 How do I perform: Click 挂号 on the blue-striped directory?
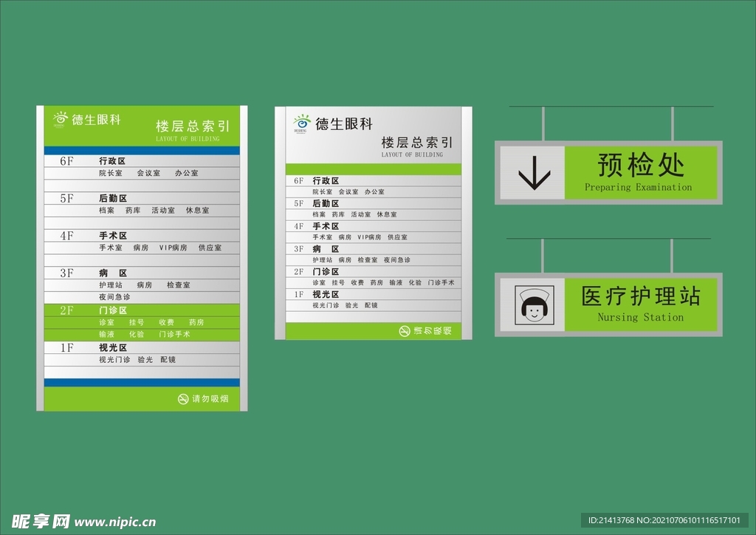137,322
